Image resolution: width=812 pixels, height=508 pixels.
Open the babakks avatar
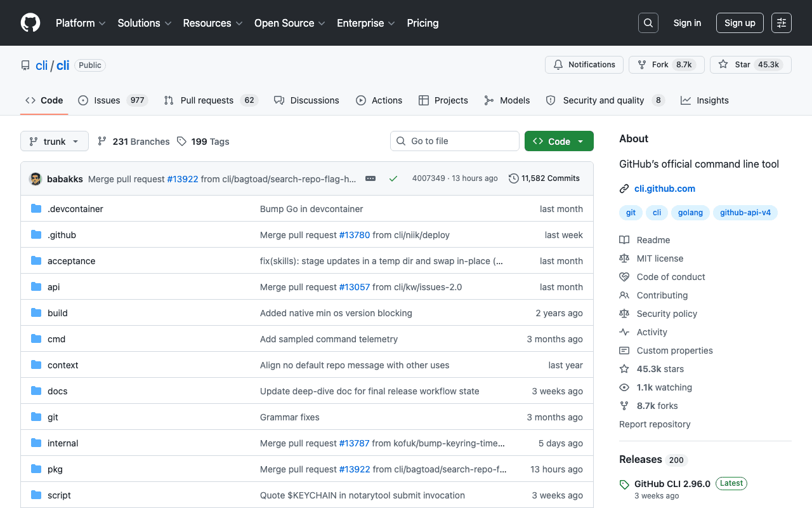[36, 178]
